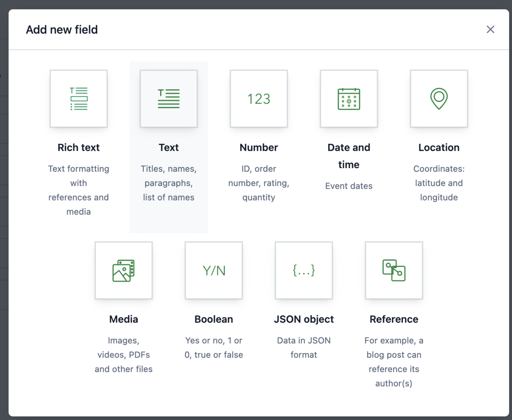This screenshot has height=420, width=512.
Task: Select the Reference field icon
Action: click(x=394, y=271)
